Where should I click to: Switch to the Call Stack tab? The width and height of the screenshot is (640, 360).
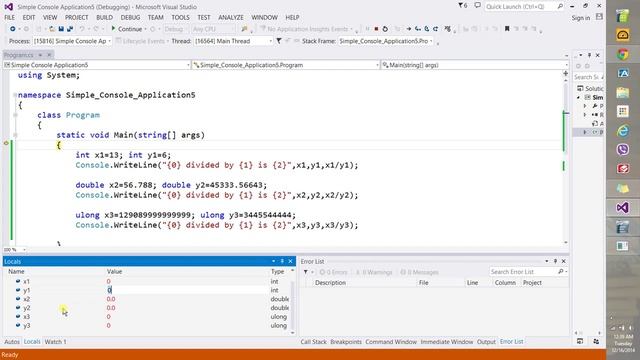click(x=313, y=342)
